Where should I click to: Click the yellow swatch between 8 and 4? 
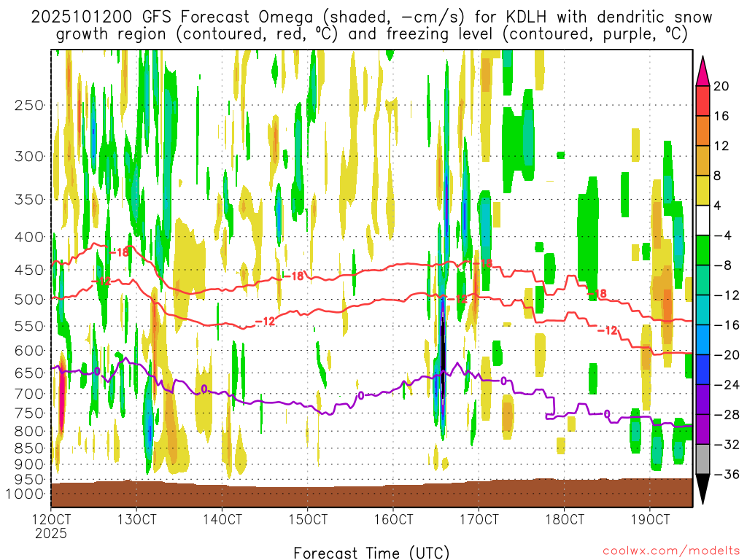(703, 190)
